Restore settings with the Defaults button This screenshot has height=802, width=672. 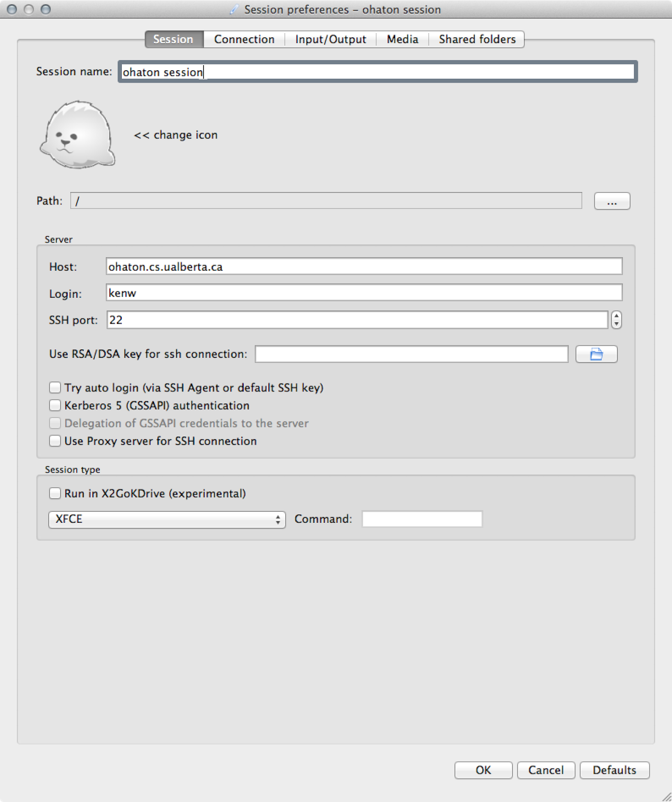614,770
